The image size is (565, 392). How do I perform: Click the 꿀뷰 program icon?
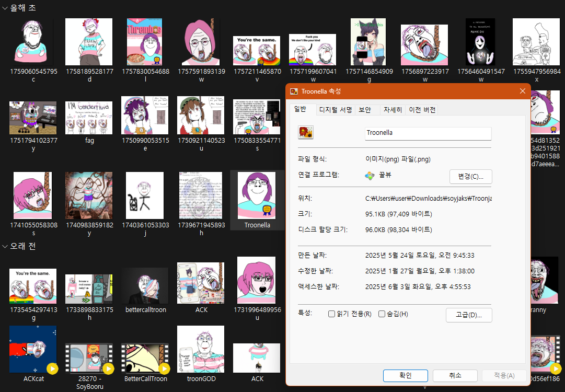370,176
